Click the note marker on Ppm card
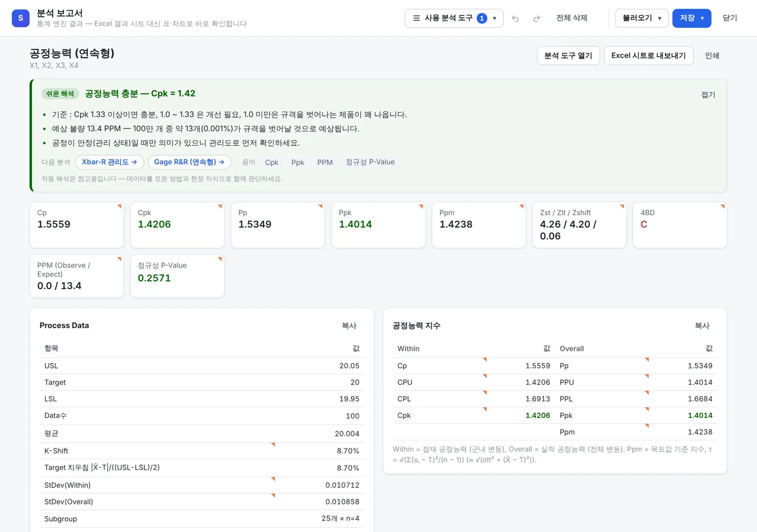This screenshot has height=532, width=757. 522,206
